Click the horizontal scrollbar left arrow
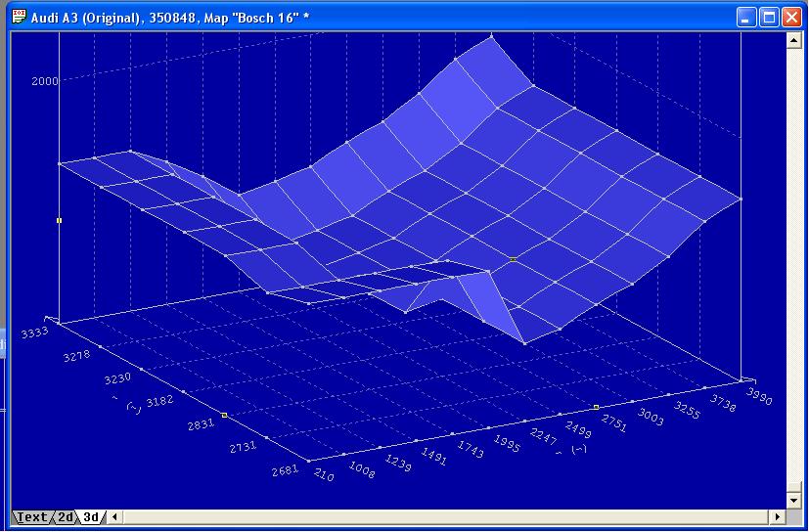This screenshot has width=809, height=532. coord(115,516)
